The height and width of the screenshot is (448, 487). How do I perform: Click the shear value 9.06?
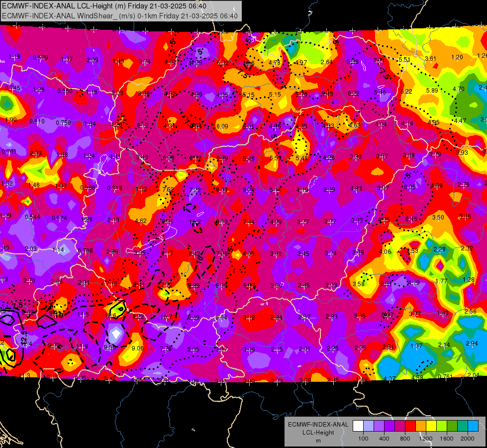[x=138, y=348]
